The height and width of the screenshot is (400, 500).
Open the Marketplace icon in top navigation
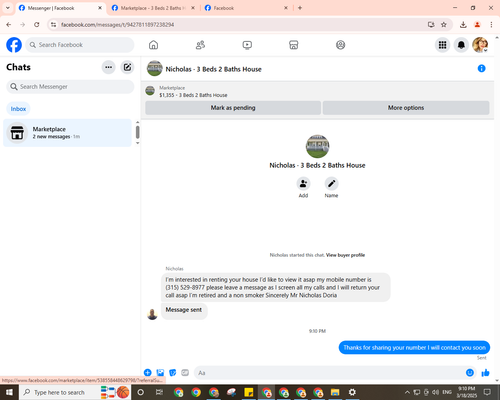click(x=293, y=45)
